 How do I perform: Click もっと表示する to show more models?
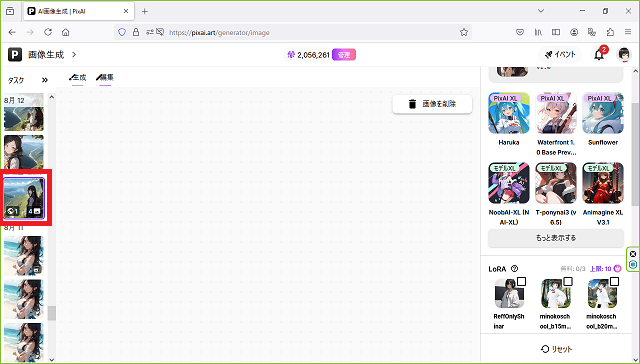coord(556,237)
